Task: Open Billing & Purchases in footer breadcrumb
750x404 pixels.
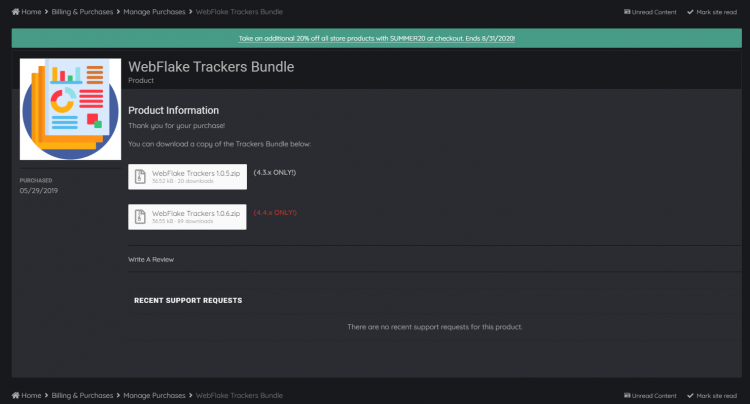Action: click(x=82, y=395)
